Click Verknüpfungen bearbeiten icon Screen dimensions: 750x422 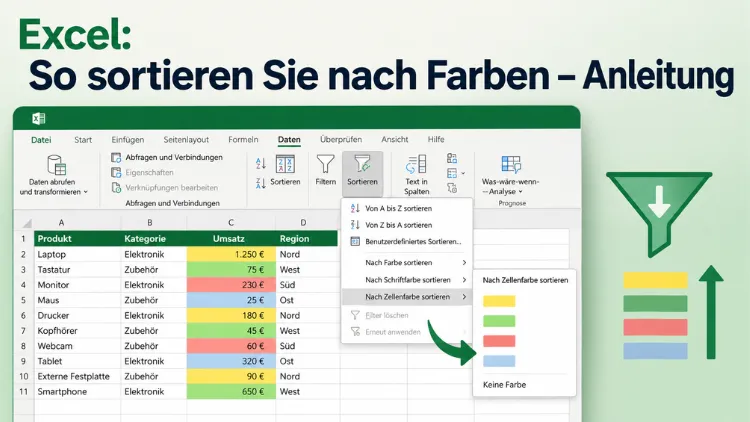click(116, 188)
